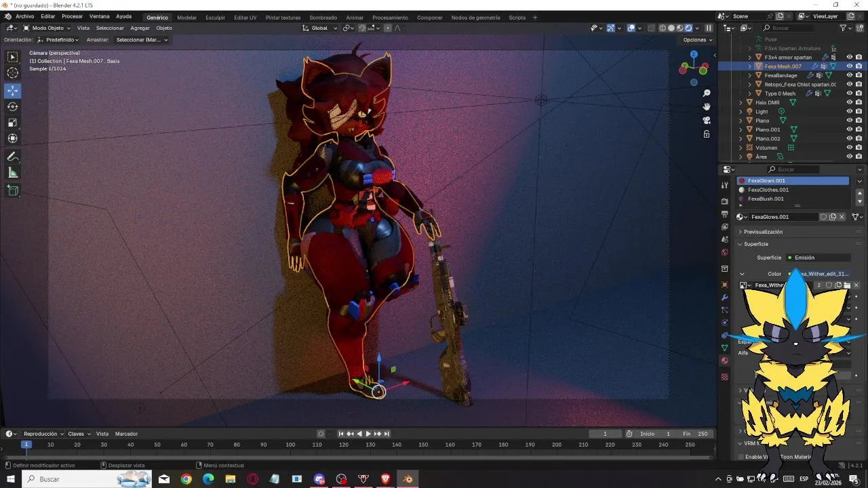Click the viewport zoom magnifier icon
868x488 pixels.
(x=707, y=93)
